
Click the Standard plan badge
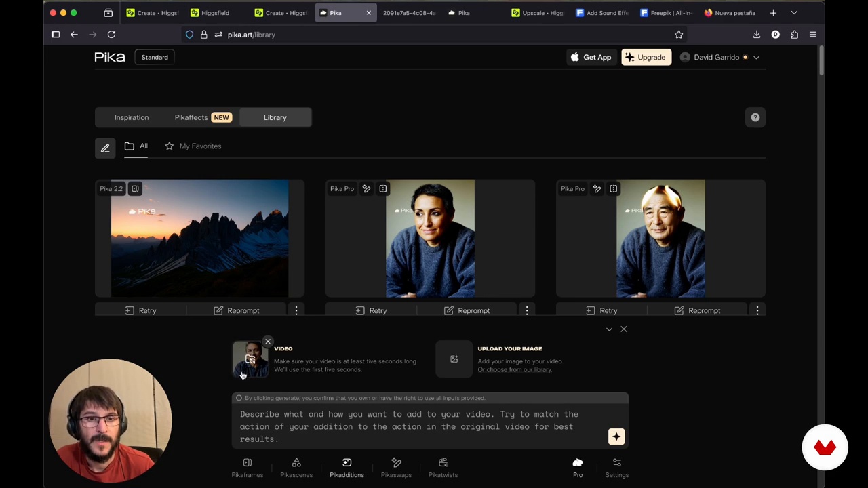click(x=155, y=57)
